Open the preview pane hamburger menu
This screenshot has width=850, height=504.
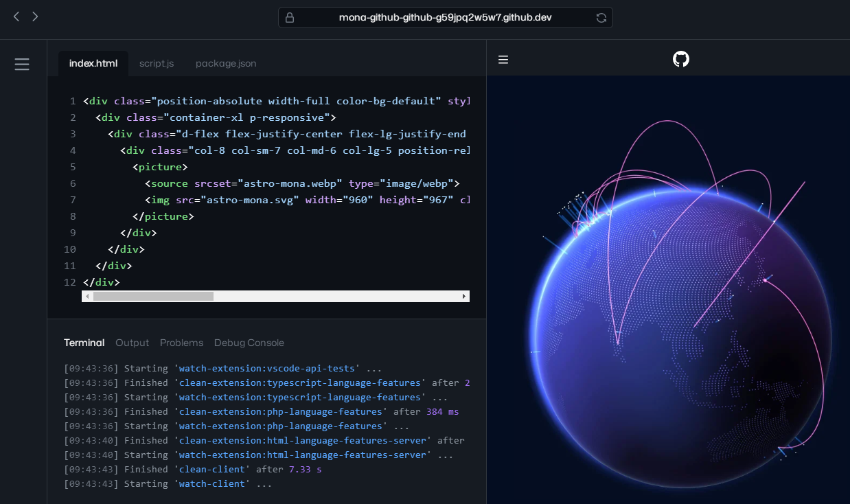tap(503, 60)
